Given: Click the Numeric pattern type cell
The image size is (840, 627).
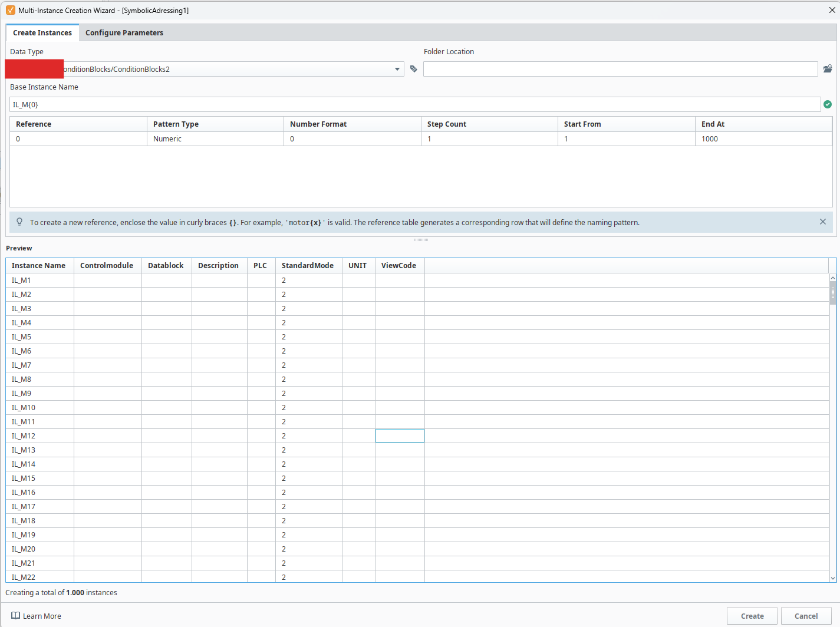Looking at the screenshot, I should [215, 139].
